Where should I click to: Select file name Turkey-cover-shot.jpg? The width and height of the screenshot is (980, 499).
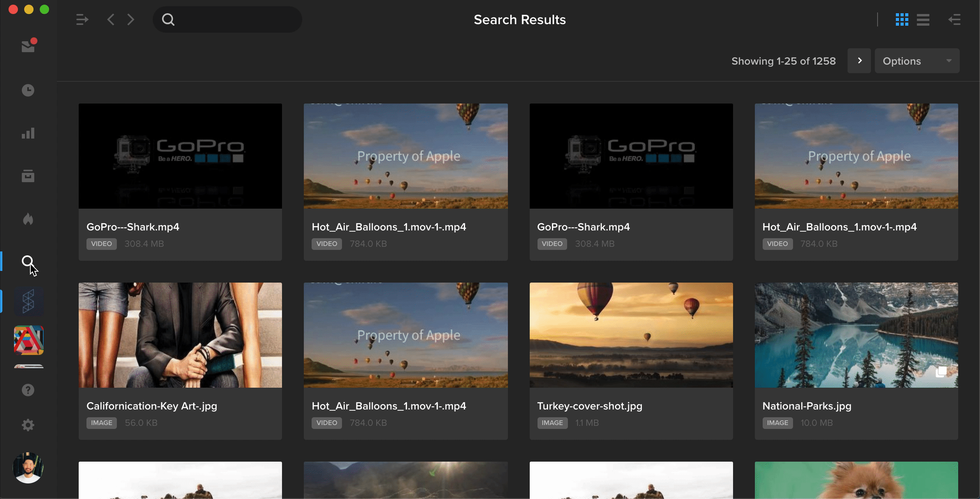pos(590,406)
